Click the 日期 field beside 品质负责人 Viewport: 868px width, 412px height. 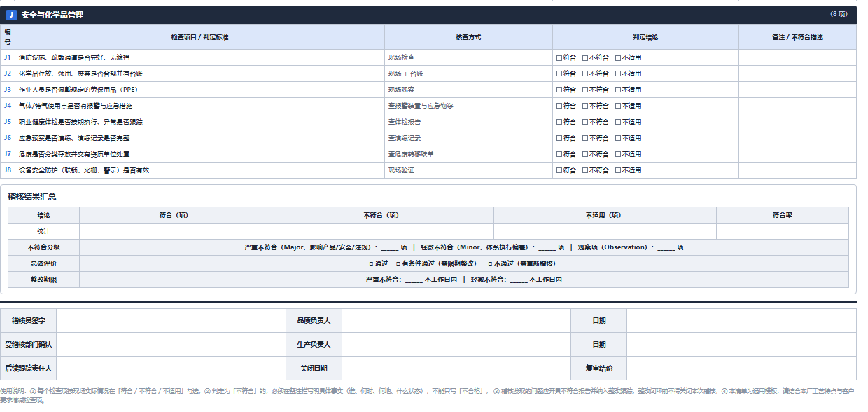tap(741, 321)
